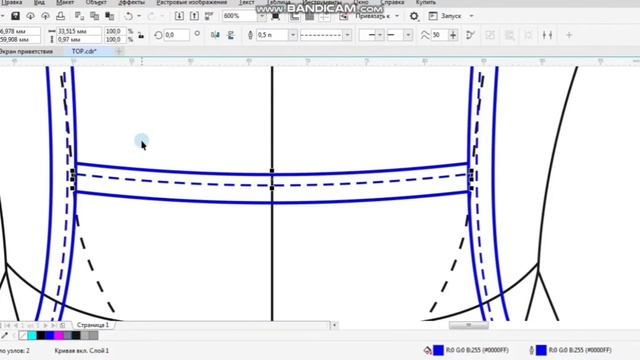
Task: Click the Launch application icon before Запуск
Action: click(x=433, y=16)
